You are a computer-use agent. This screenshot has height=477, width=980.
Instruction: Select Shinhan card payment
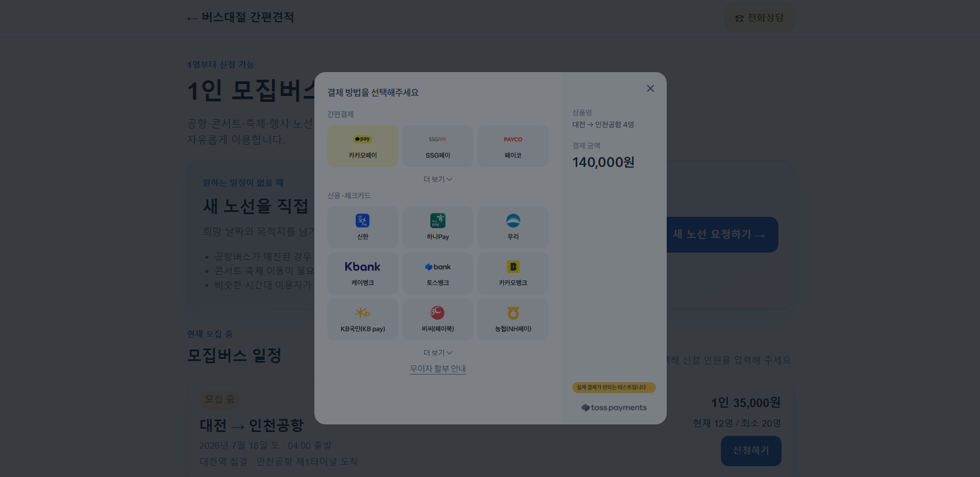click(363, 227)
